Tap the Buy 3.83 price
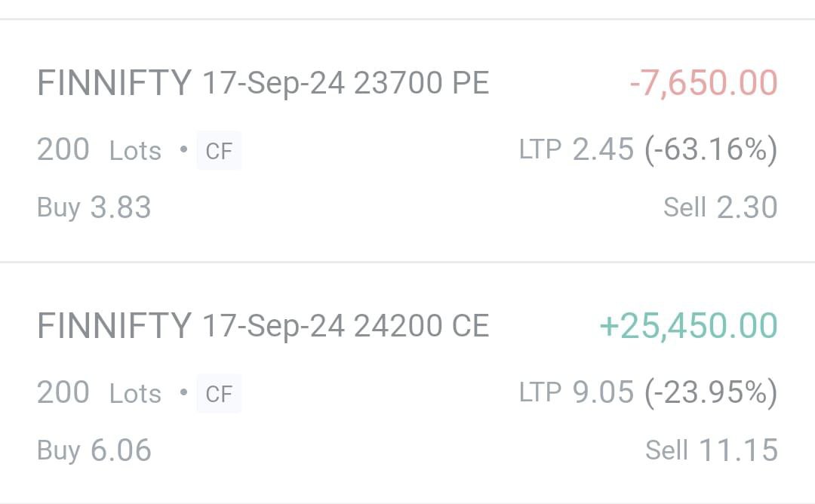This screenshot has width=815, height=504. coord(94,207)
